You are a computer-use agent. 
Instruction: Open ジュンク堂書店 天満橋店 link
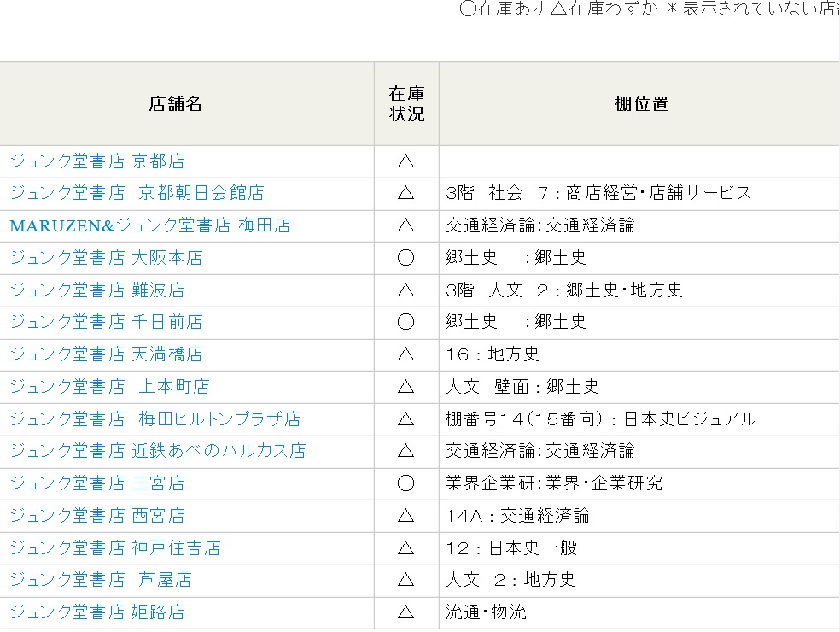(x=106, y=354)
